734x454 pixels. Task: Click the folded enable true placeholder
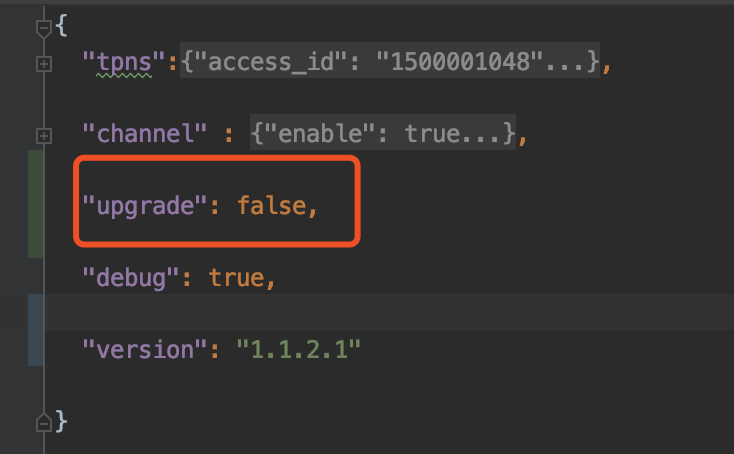pyautogui.click(x=350, y=133)
